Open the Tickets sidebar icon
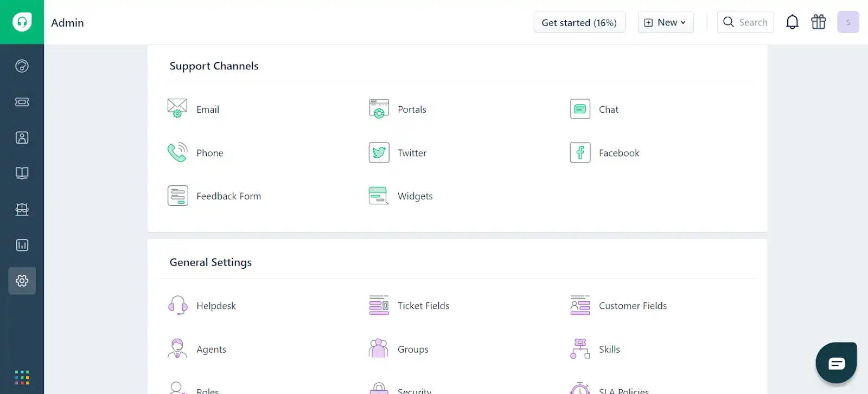Screen dimensions: 868x394 (x=22, y=102)
